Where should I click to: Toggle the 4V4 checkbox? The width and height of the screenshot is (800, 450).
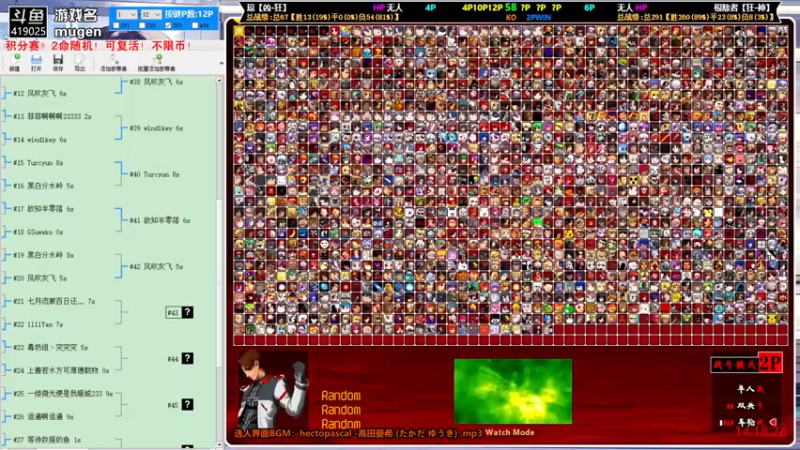pyautogui.click(x=195, y=25)
